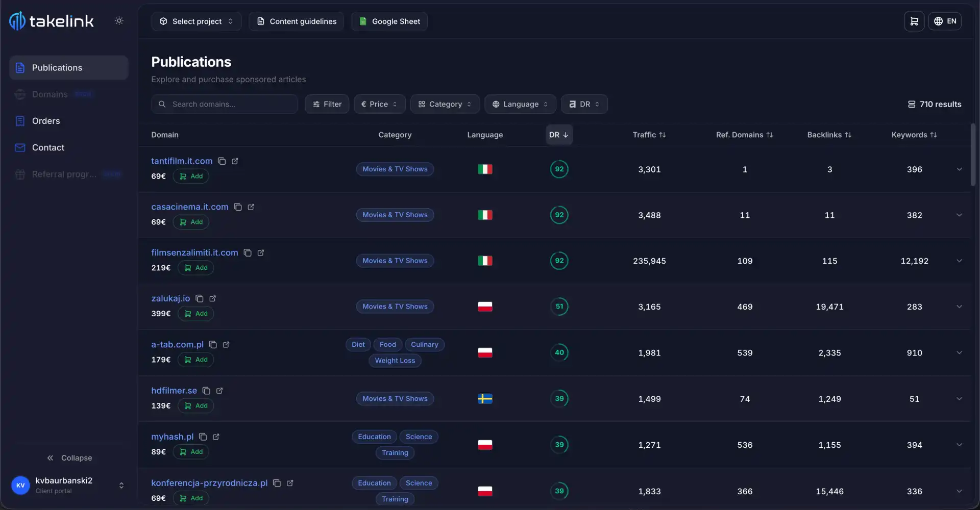Copy the zalukaj.io domain icon
This screenshot has height=510, width=980.
200,299
